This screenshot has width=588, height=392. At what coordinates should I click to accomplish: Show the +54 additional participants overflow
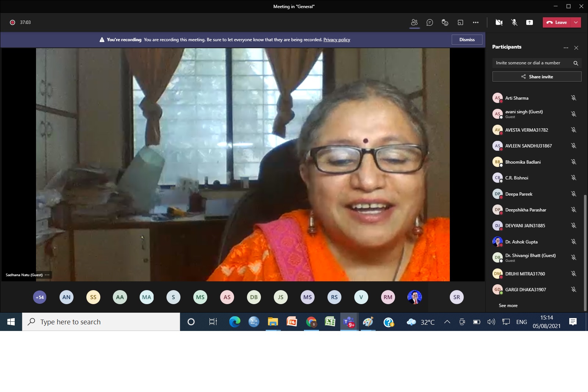(x=40, y=297)
